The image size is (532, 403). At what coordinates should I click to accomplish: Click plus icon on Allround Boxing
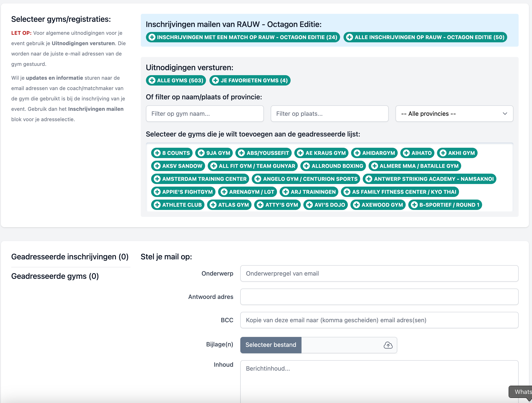pyautogui.click(x=306, y=166)
